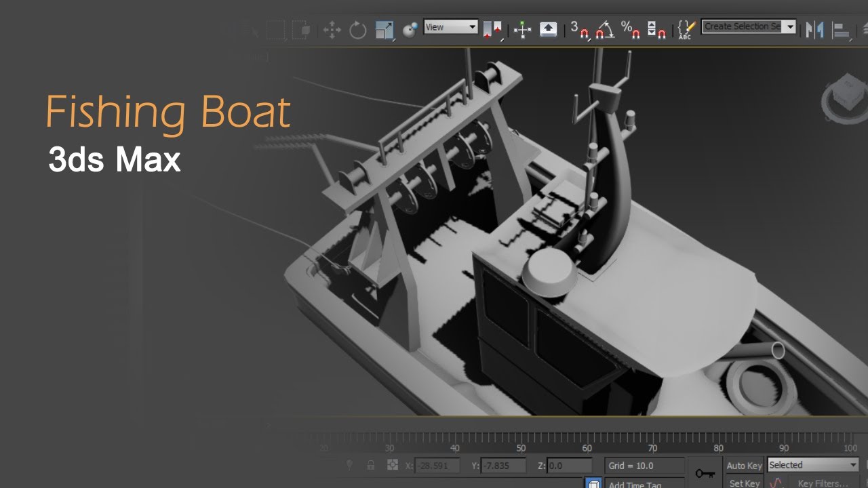Toggle Percent Snap

click(x=631, y=30)
